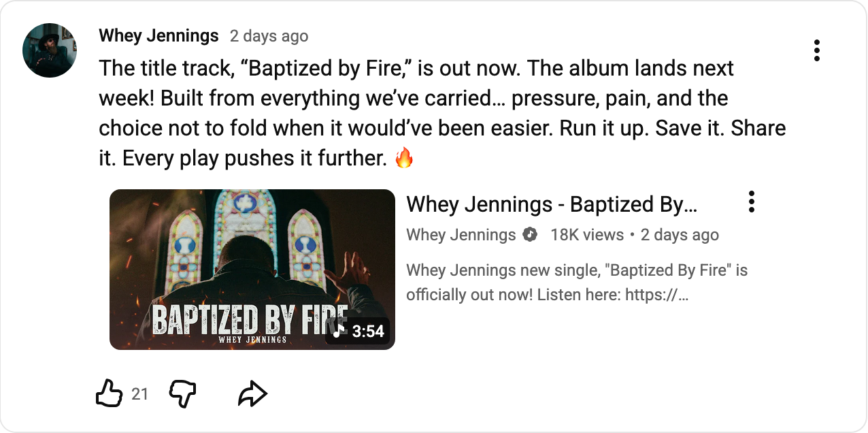This screenshot has height=433, width=868.
Task: Like the Whey Jennings post
Action: click(x=109, y=394)
